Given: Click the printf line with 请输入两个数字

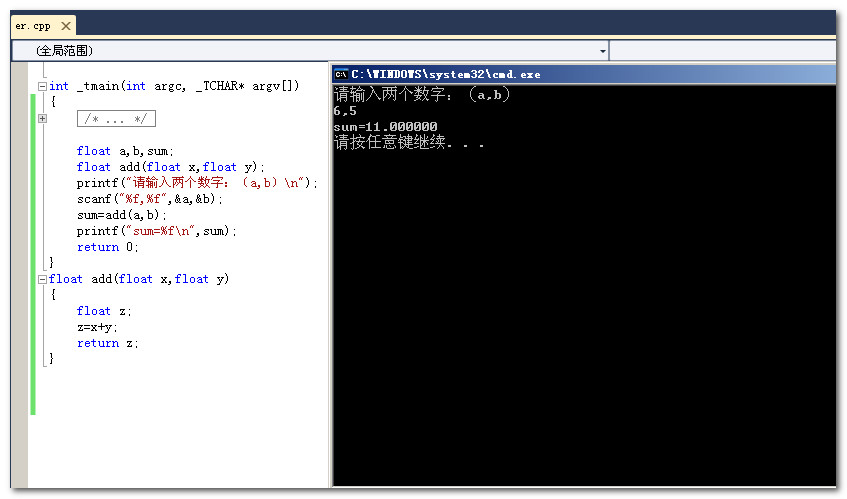Looking at the screenshot, I should [197, 183].
